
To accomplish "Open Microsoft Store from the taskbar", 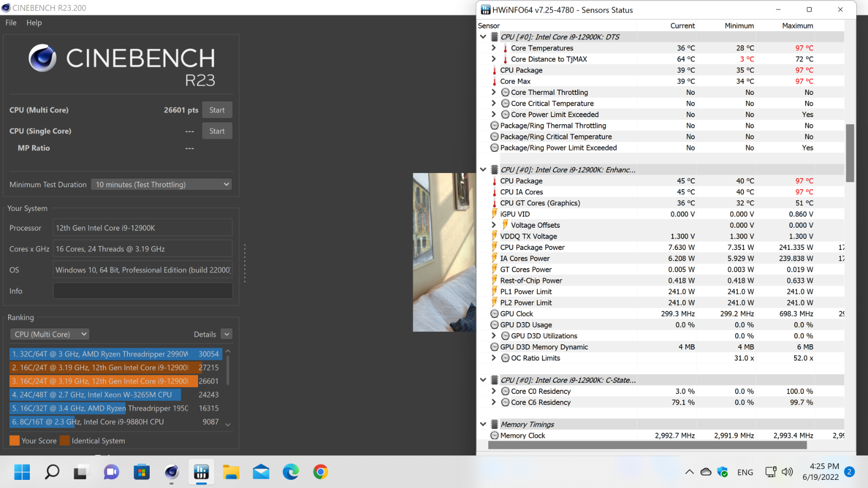I will pyautogui.click(x=142, y=472).
